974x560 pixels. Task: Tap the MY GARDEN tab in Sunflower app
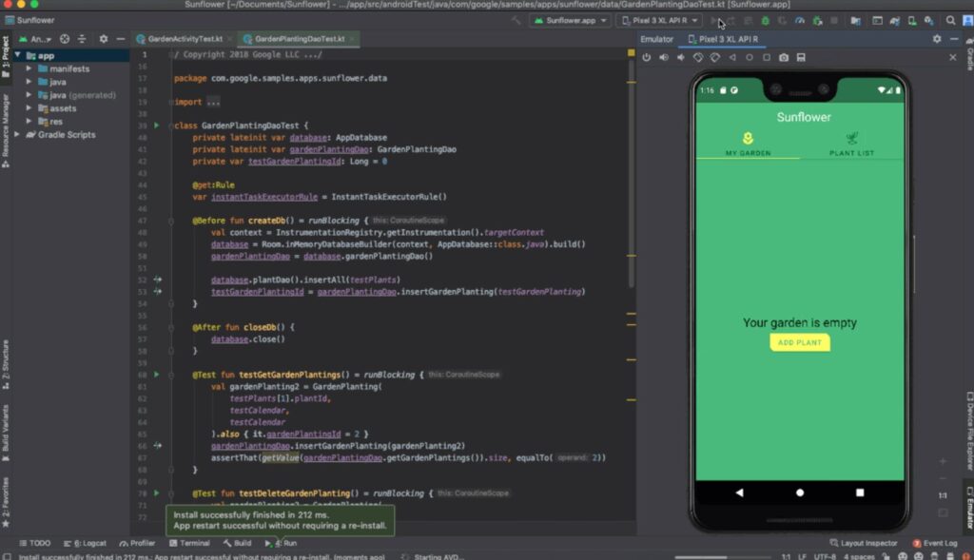748,144
